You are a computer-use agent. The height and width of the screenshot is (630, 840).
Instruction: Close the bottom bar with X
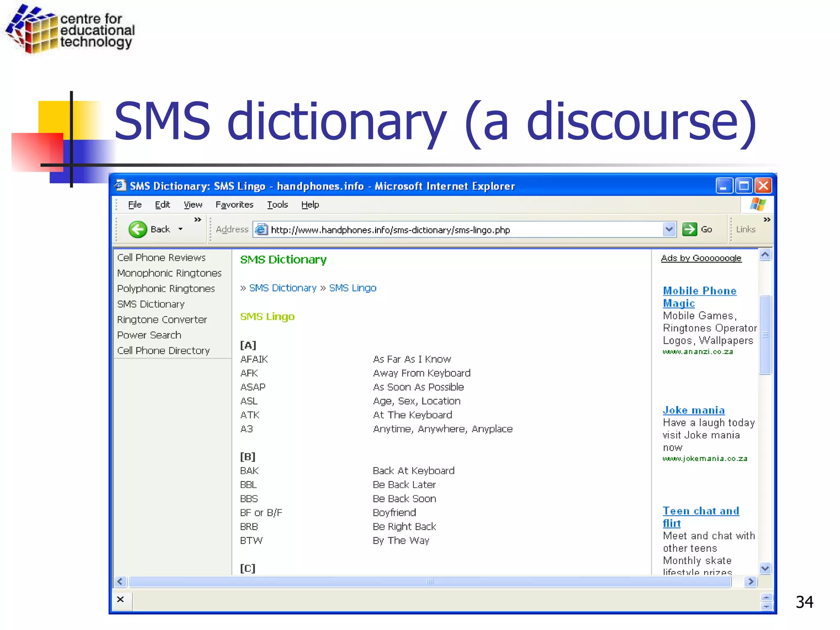click(120, 599)
